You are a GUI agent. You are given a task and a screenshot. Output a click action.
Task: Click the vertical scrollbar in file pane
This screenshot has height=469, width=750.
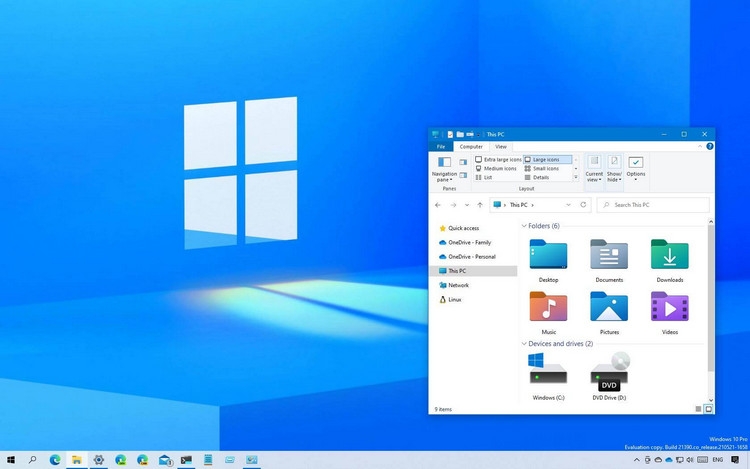click(711, 296)
